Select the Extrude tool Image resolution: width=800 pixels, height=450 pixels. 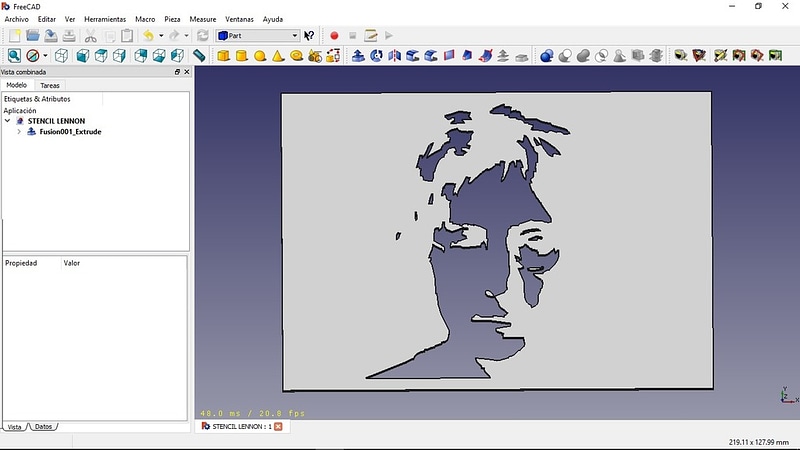(358, 56)
